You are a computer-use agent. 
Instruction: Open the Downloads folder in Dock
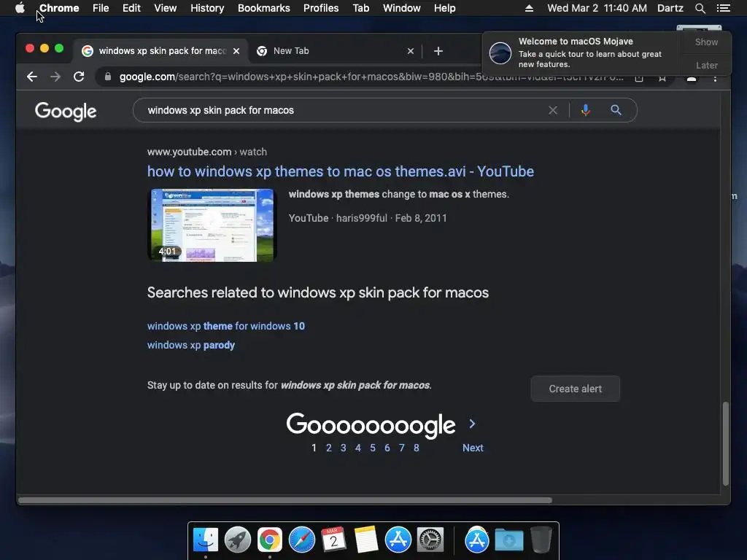coord(508,540)
